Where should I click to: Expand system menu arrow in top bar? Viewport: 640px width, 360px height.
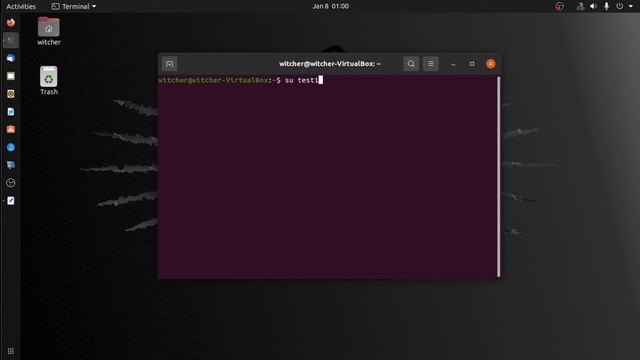click(631, 6)
